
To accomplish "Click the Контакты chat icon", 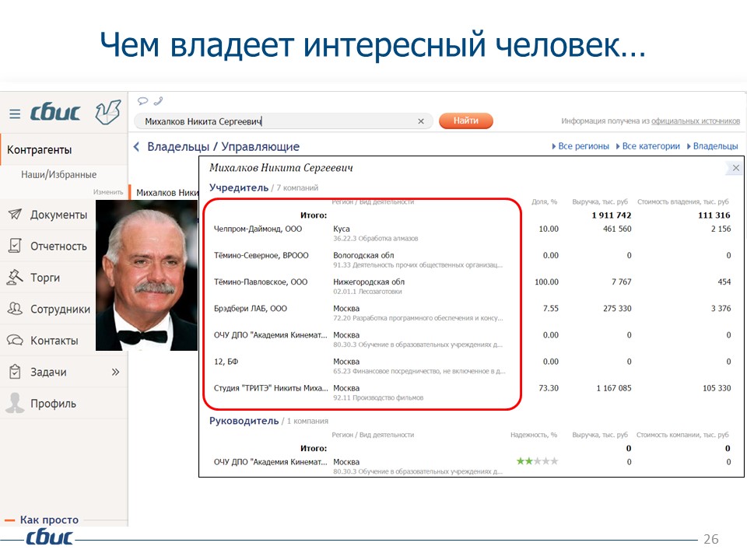I will (15, 340).
